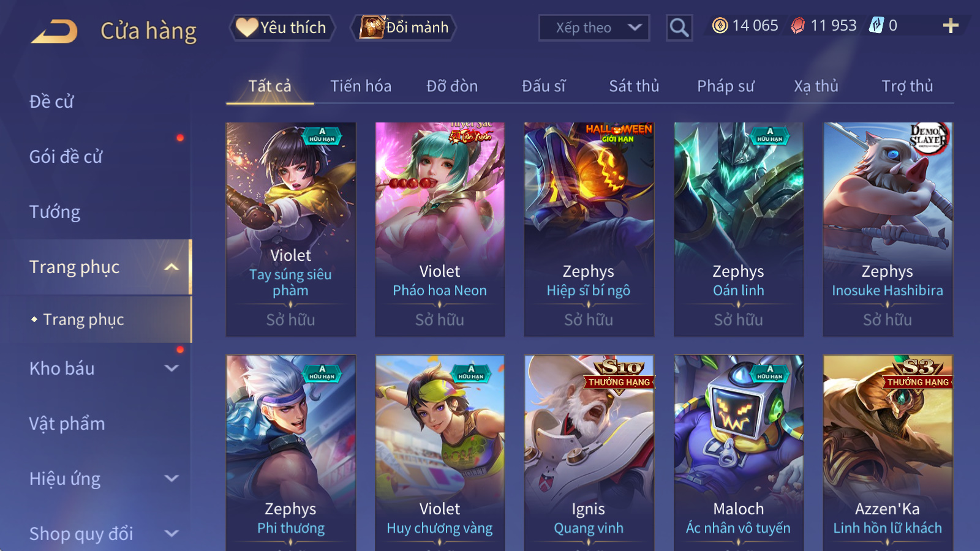Click the chest icon in Đổi mảnh
The image size is (980, 551).
click(372, 28)
